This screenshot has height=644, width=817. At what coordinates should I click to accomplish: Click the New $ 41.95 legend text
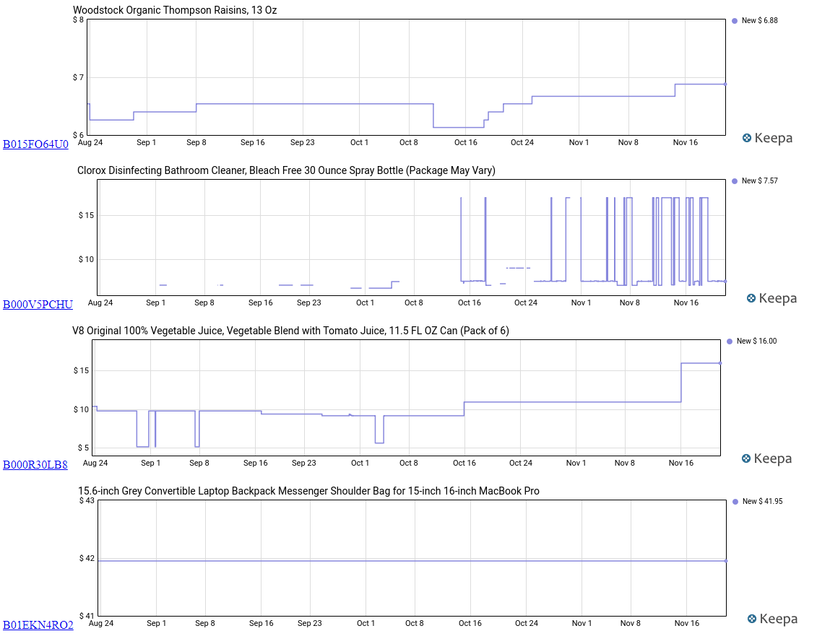pyautogui.click(x=762, y=502)
